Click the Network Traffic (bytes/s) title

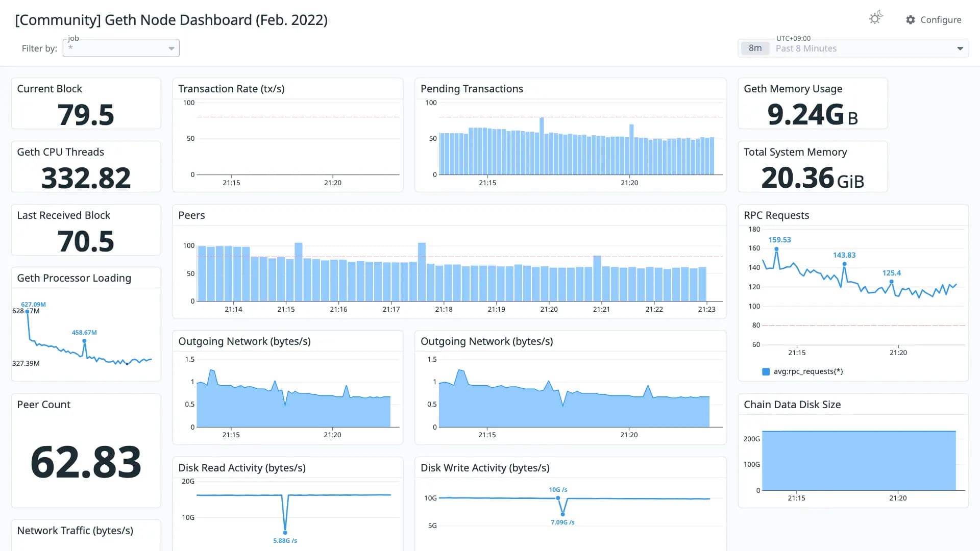tap(75, 531)
